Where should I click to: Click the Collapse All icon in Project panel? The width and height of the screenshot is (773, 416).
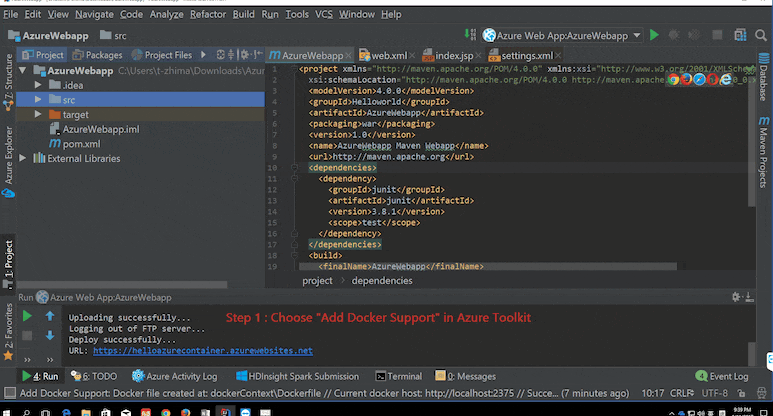(231, 55)
